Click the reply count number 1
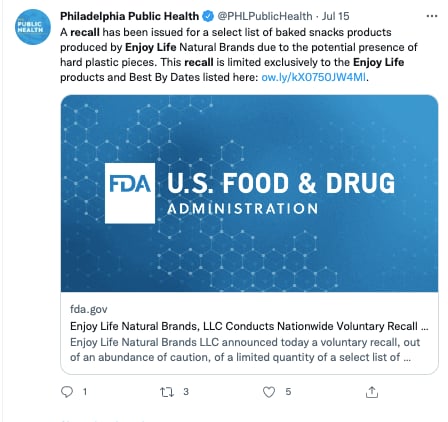The image size is (448, 422). tap(85, 392)
